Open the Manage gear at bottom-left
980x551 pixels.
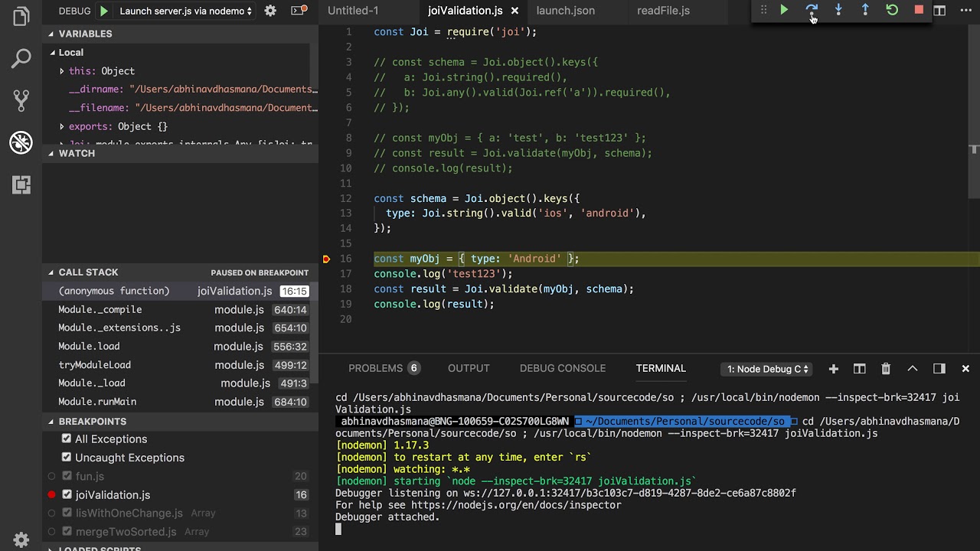pos(21,539)
